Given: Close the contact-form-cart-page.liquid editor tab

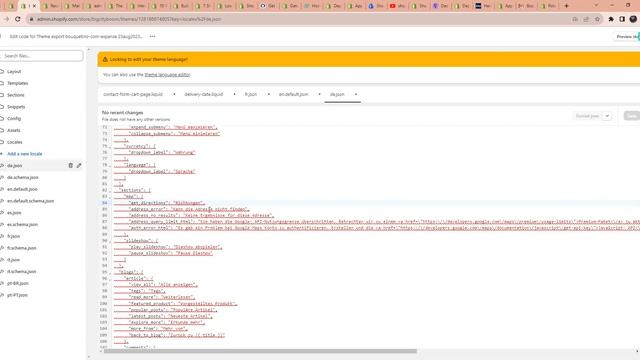Looking at the screenshot, I should (174, 94).
